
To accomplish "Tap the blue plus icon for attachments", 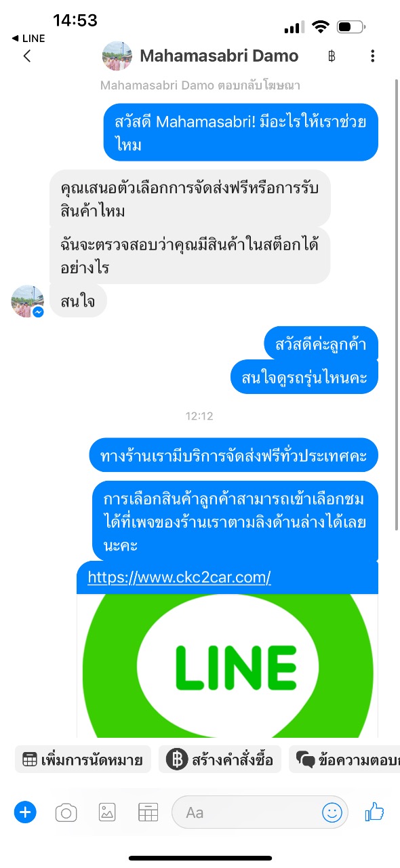I will pyautogui.click(x=25, y=812).
